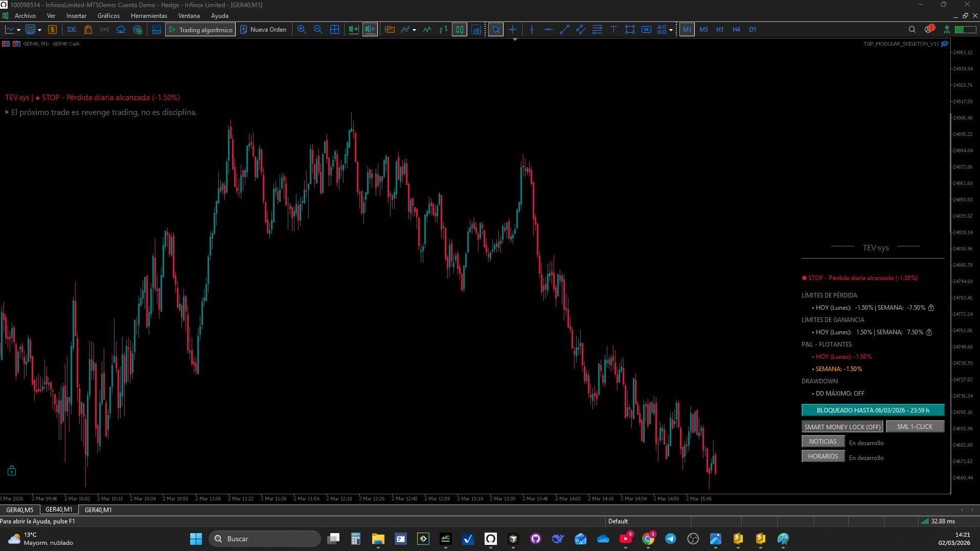Open the toolbar search magnifier
Viewport: 980px width, 551px height.
point(912,30)
